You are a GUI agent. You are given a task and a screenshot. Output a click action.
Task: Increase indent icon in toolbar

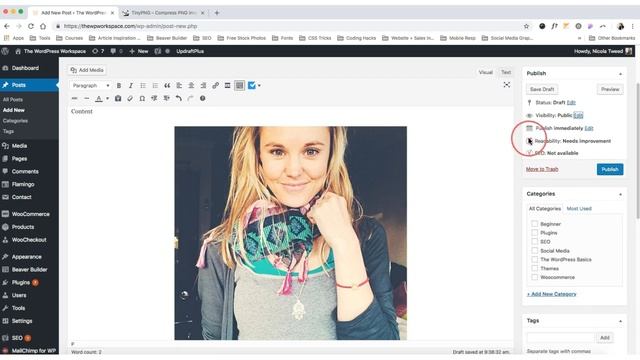(167, 98)
